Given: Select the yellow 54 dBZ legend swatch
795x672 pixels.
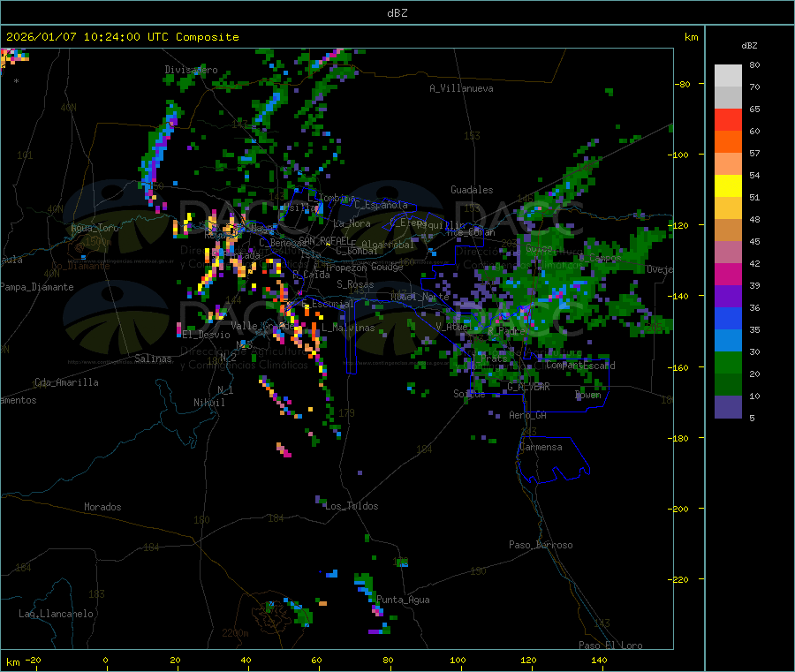Looking at the screenshot, I should (x=728, y=186).
